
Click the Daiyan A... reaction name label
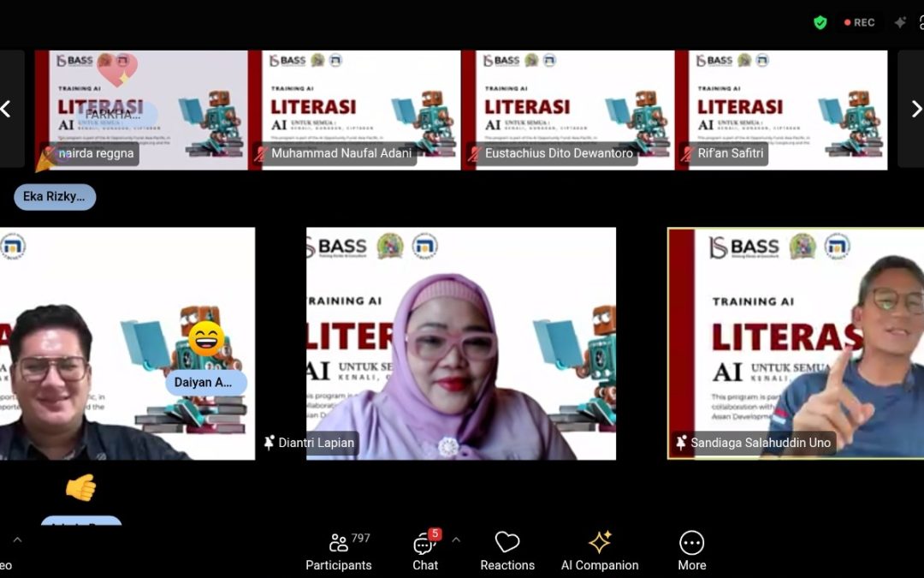tap(204, 383)
